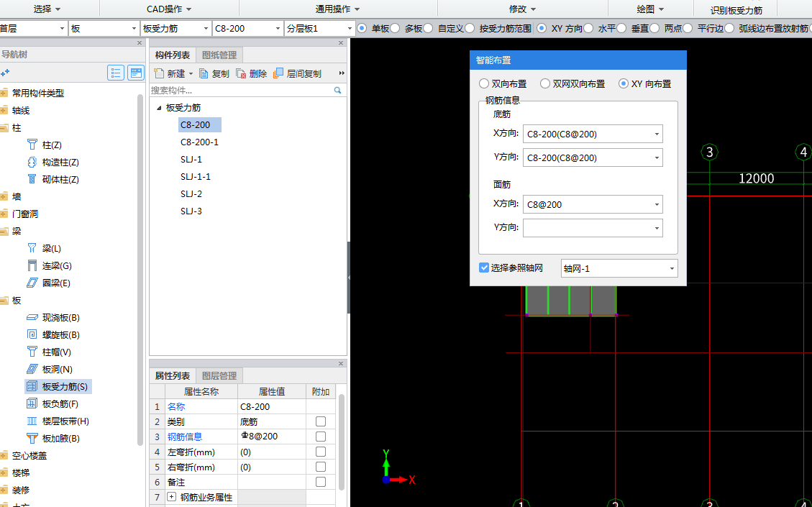Select the 双网双向布置 radio button
Viewport: 812px width, 507px height.
tap(544, 83)
